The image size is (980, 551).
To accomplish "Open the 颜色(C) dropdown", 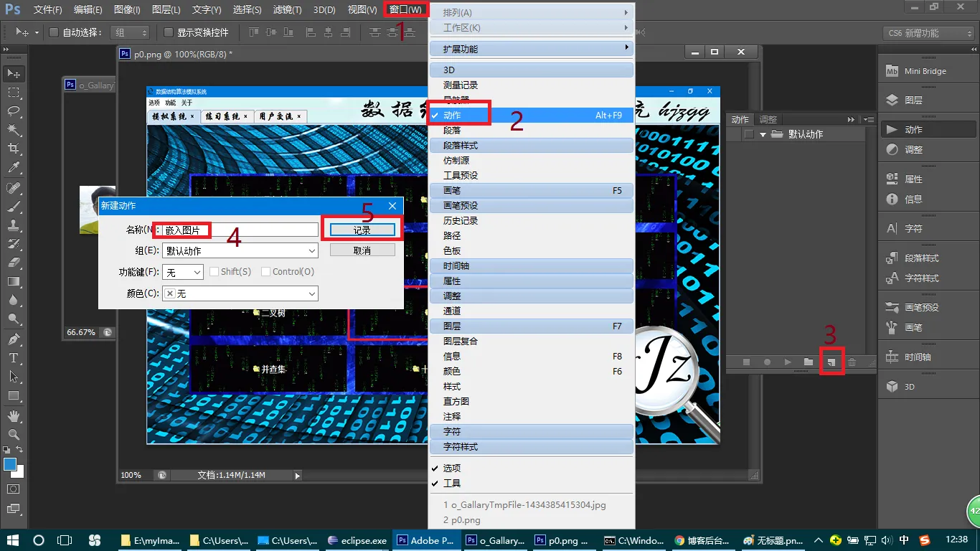I will pos(240,293).
